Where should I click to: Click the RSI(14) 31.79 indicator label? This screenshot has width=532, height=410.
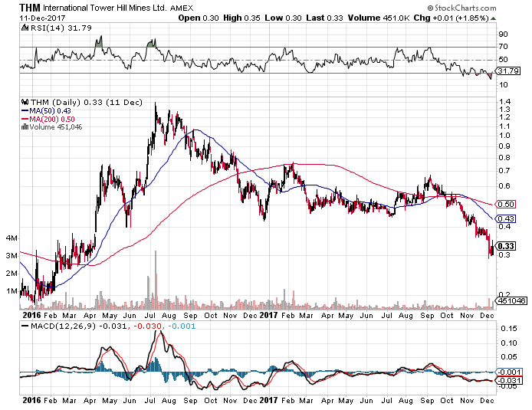[x=61, y=28]
